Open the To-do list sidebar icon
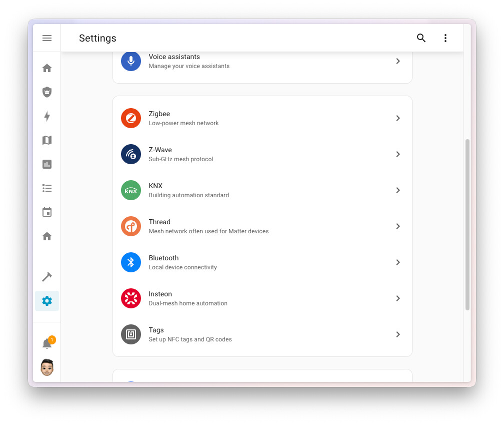Screen dimensions: 504x424 (x=47, y=188)
